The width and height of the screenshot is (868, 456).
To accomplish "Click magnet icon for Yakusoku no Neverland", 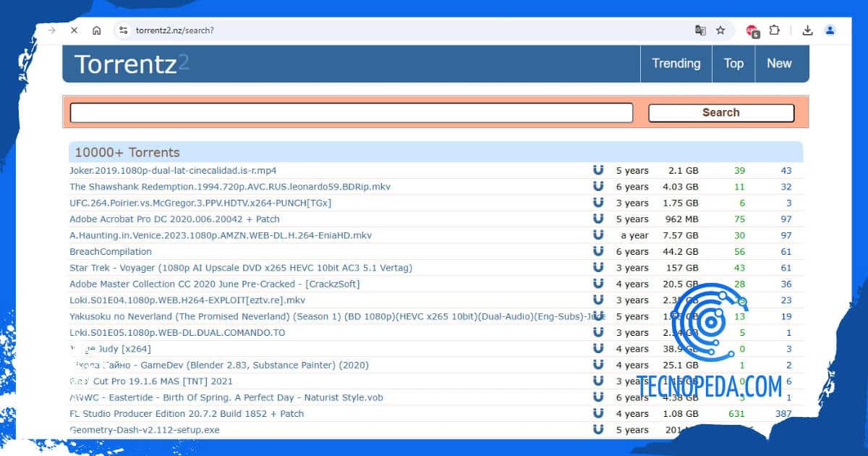I will click(x=598, y=316).
